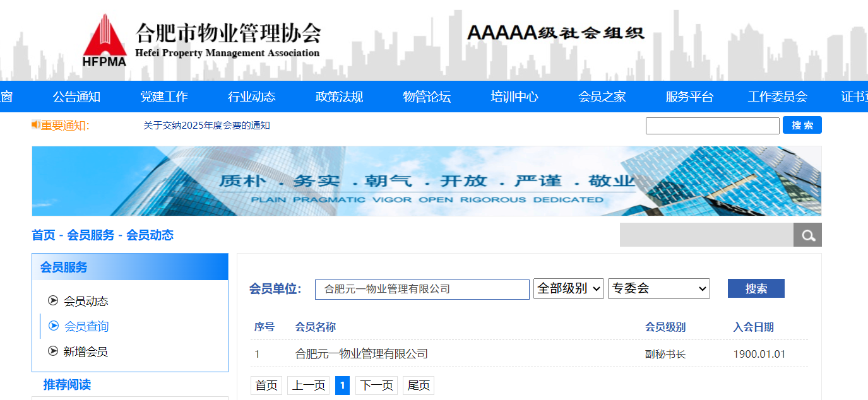This screenshot has width=868, height=400.
Task: Open 会员动态 in the sidebar
Action: click(86, 301)
